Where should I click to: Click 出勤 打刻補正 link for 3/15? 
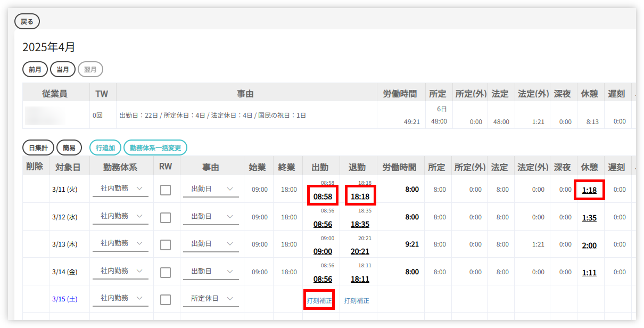click(x=319, y=300)
